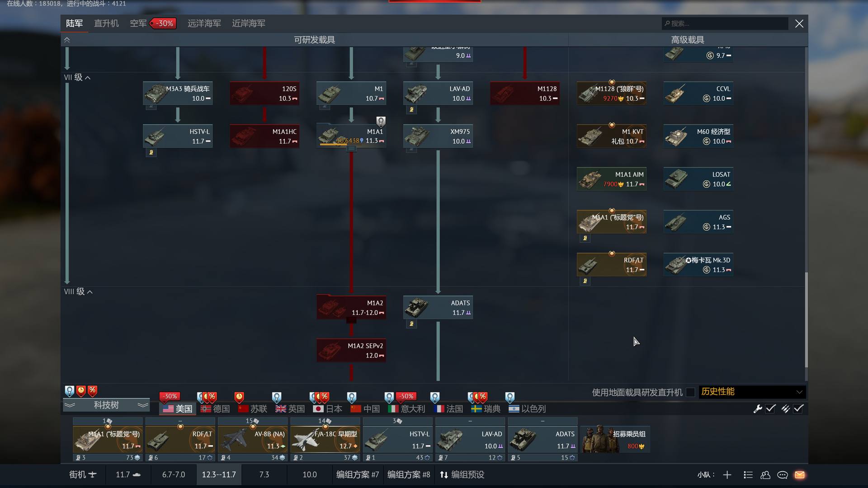868x488 pixels.
Task: Select the locked M1128 10.3 card
Action: pos(525,93)
